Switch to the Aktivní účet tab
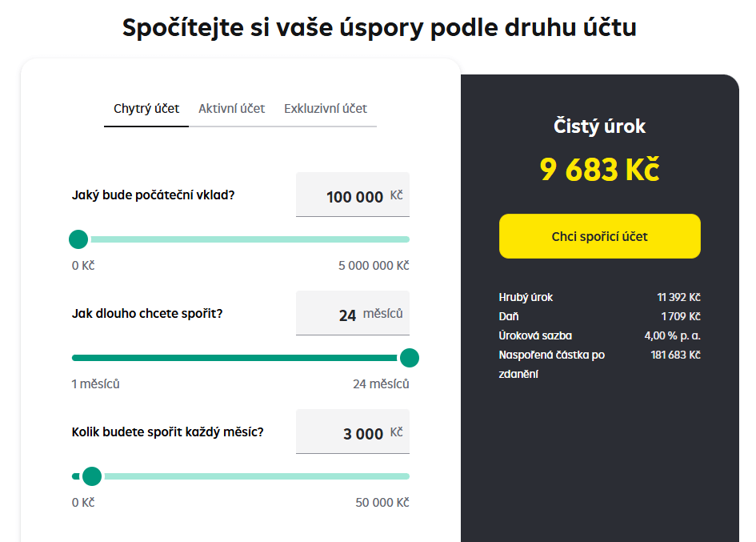The image size is (756, 542). click(231, 109)
